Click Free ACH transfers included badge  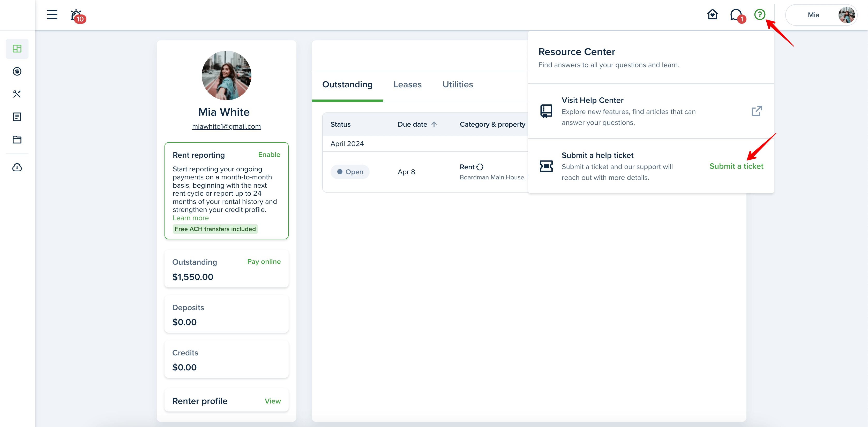(215, 229)
